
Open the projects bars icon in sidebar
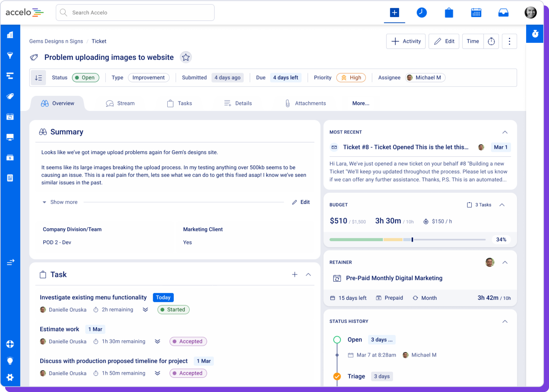(x=10, y=76)
